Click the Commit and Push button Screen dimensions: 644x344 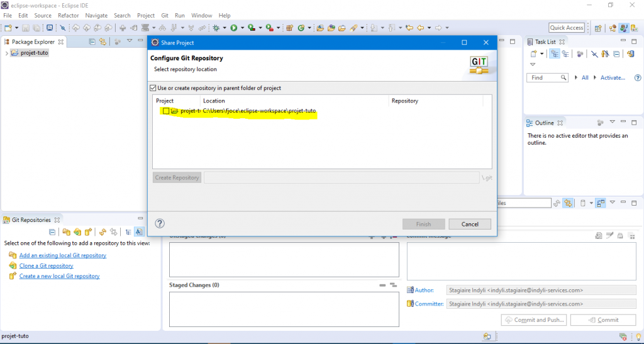[x=534, y=319]
